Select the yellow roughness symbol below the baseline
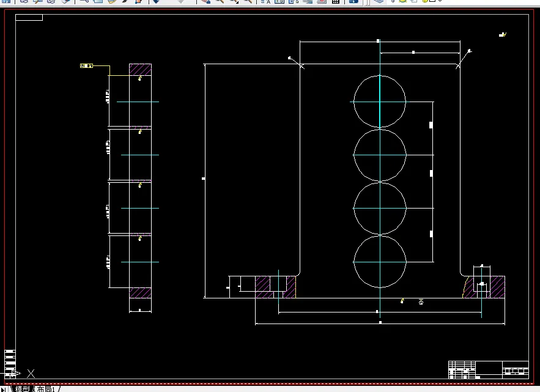 (x=402, y=301)
